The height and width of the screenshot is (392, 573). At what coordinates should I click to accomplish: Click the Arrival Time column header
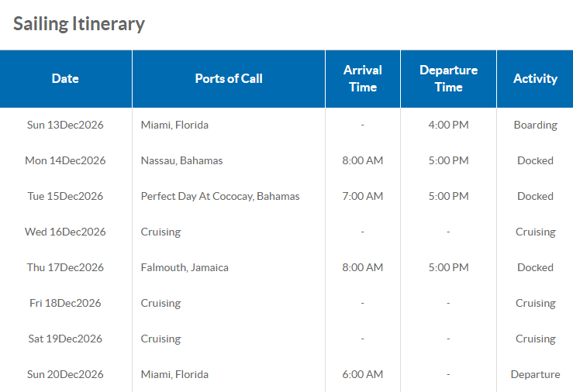[x=363, y=78]
